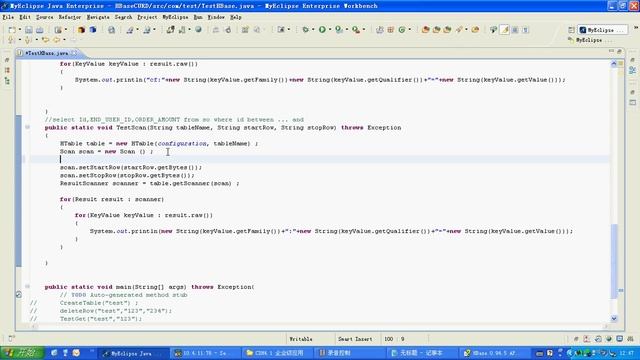The image size is (640, 360).
Task: Open the Project menu
Action: 147,17
